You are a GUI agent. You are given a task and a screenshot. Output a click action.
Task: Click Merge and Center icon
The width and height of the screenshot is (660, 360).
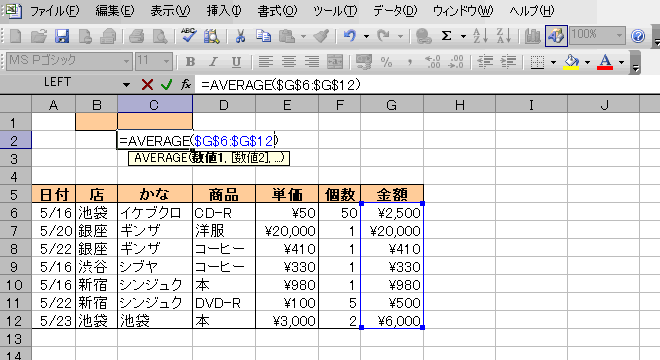click(x=335, y=62)
